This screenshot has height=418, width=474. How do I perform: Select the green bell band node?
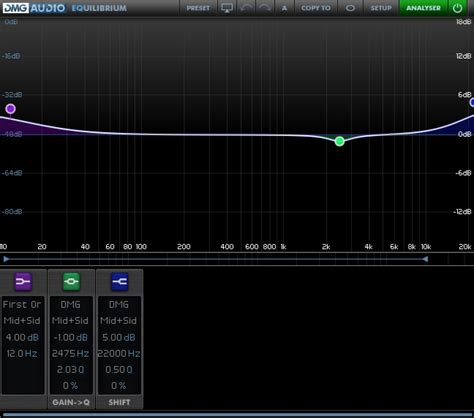[340, 141]
